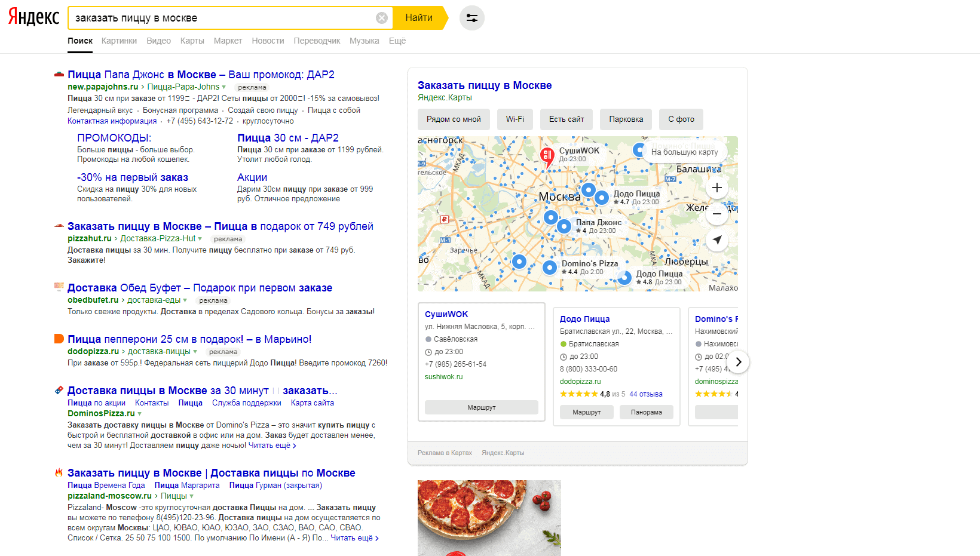Open dodopizza.ru link in Додо card
The width and height of the screenshot is (980, 556).
click(580, 382)
